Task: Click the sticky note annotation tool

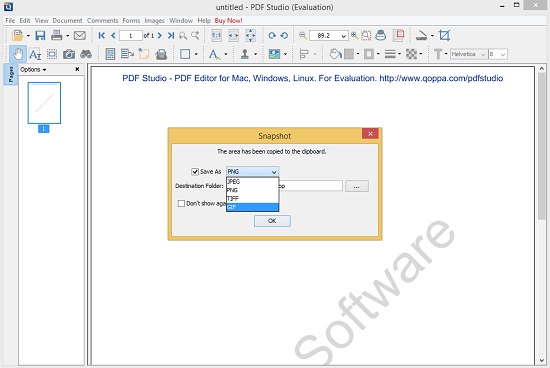Action: (x=144, y=54)
